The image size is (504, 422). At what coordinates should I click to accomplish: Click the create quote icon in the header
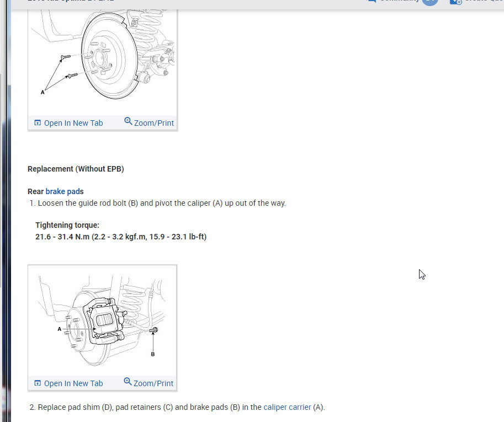[x=456, y=2]
